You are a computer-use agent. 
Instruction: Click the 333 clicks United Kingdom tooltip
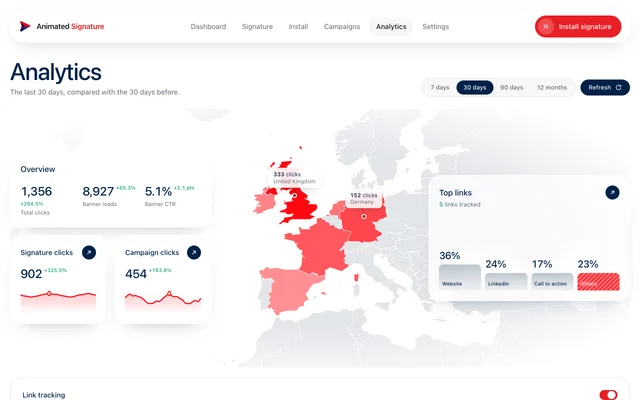coord(294,178)
